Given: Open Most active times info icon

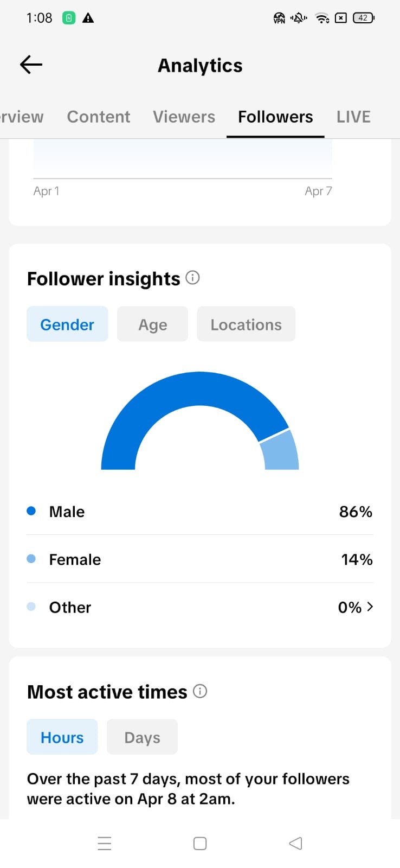Looking at the screenshot, I should click(x=200, y=691).
